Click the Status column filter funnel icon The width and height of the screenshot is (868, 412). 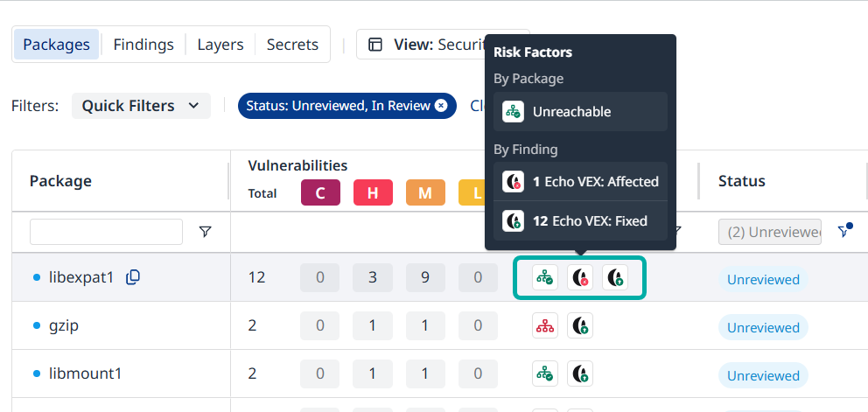coord(844,231)
